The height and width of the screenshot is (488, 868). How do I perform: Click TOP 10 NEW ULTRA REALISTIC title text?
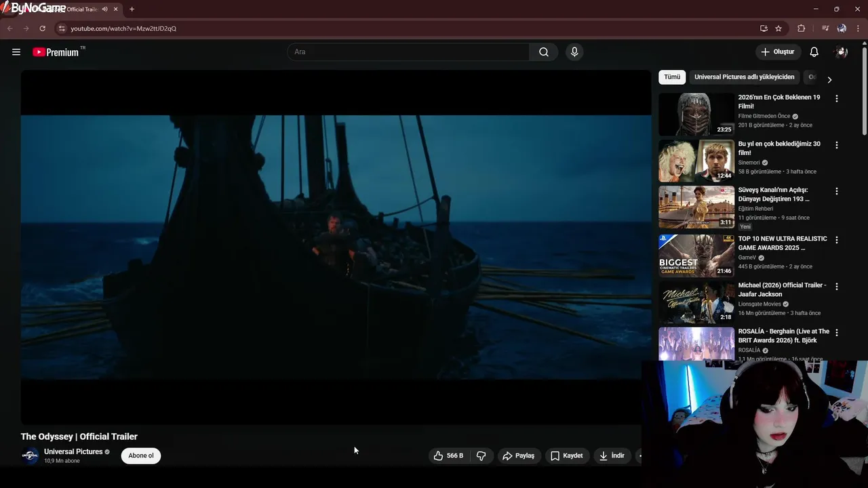(783, 243)
